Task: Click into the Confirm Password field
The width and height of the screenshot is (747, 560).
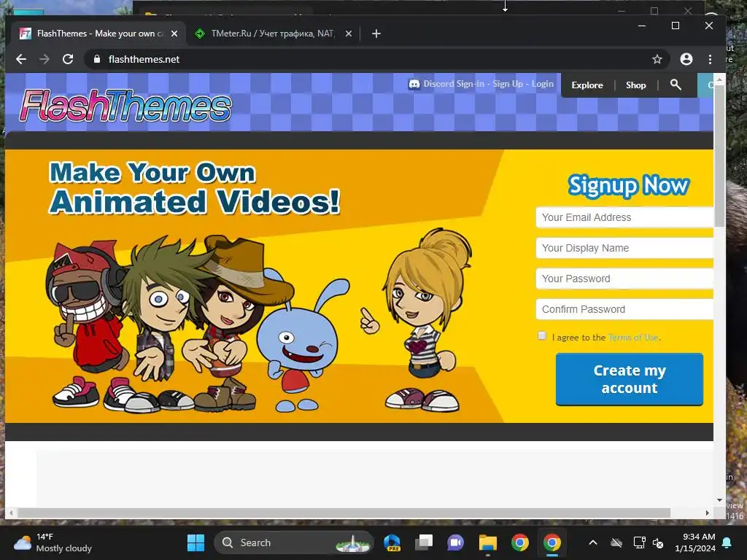Action: [x=624, y=309]
